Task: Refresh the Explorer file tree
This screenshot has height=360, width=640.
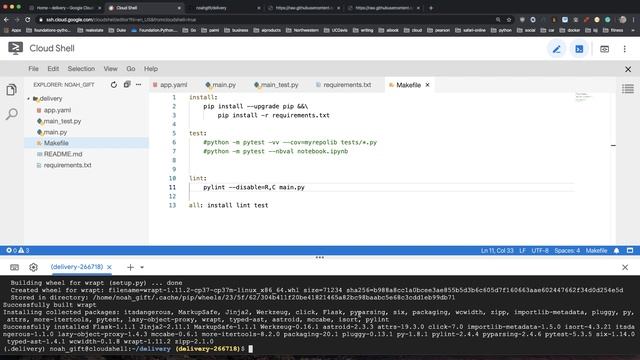Action: pos(113,84)
